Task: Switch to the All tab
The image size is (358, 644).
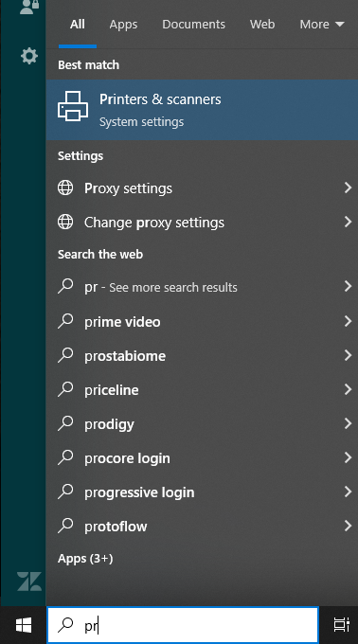Action: [77, 25]
